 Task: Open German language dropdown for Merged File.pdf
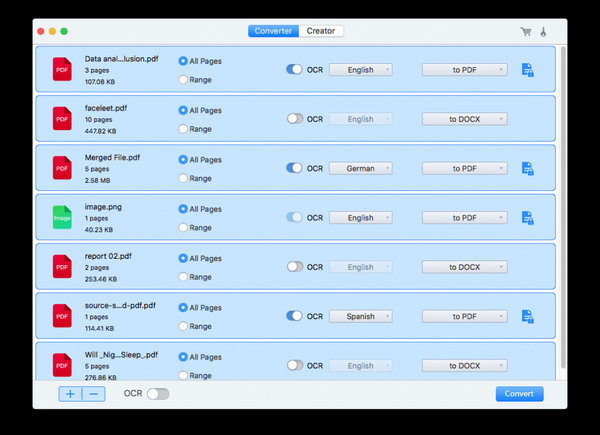point(361,169)
